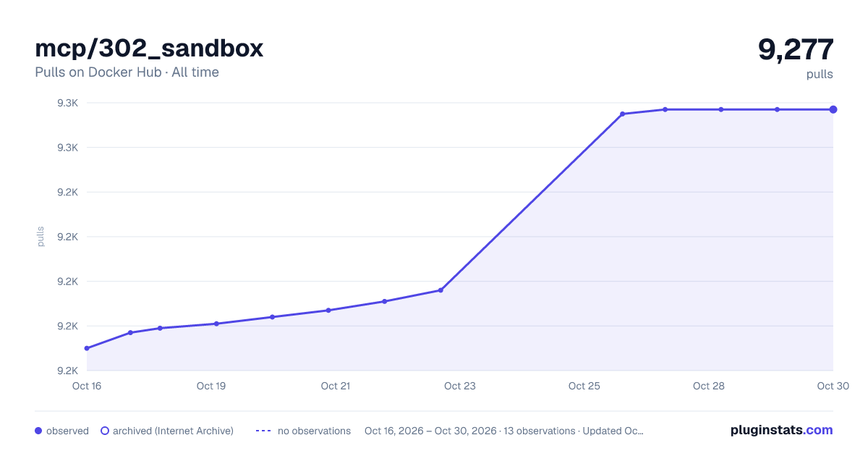The height and width of the screenshot is (456, 868).
Task: Select the 'no observations' legend label
Action: coord(314,431)
